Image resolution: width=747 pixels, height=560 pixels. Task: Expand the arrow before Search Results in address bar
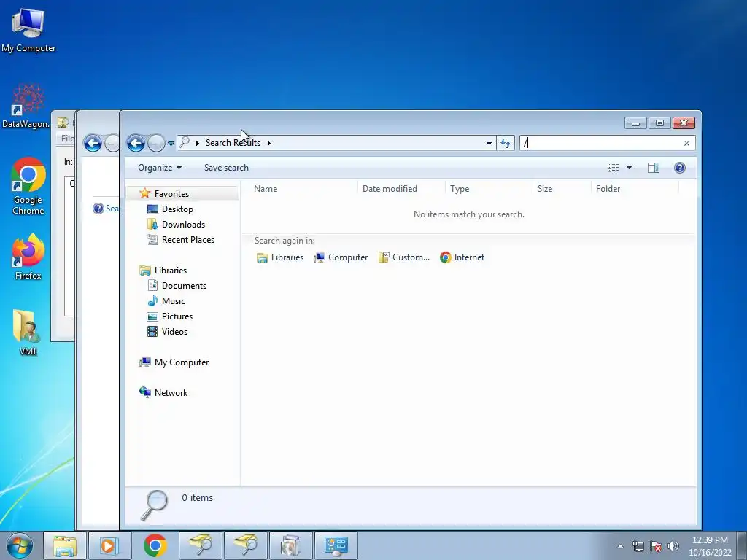pos(197,143)
